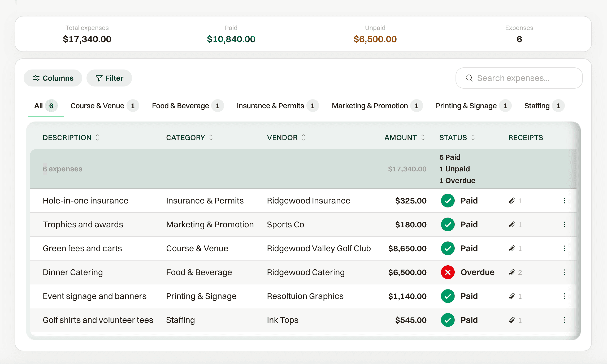This screenshot has width=607, height=364.
Task: Click the Overdue status label
Action: tap(478, 272)
